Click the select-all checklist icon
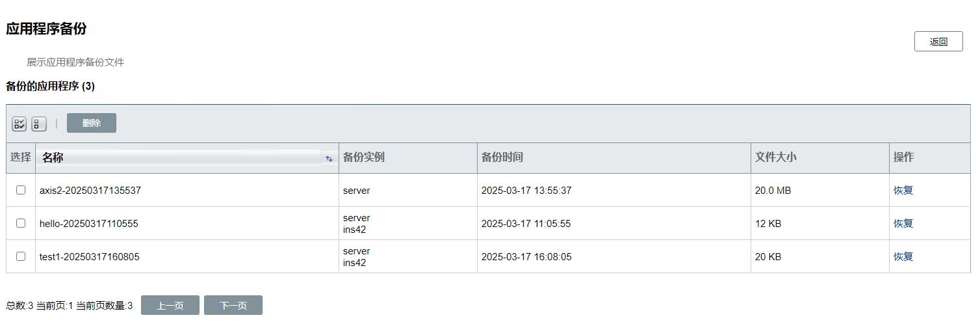This screenshot has width=980, height=322. [19, 124]
